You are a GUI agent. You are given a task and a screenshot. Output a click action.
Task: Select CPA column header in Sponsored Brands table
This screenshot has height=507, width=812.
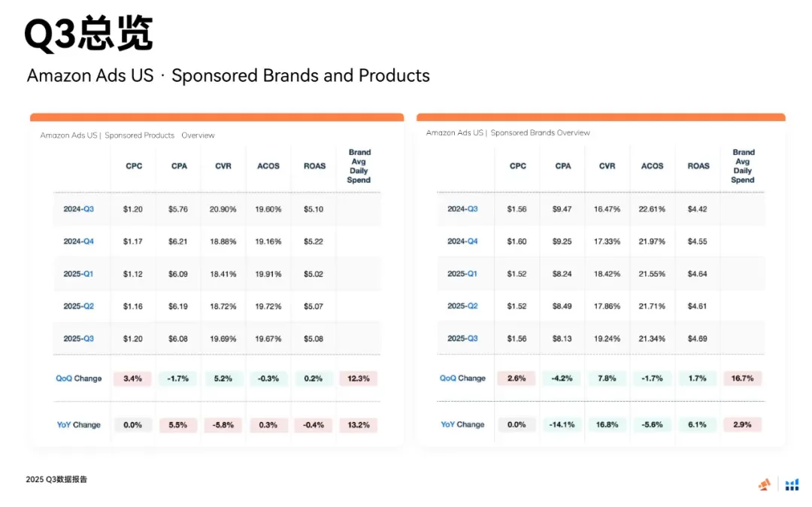(x=562, y=165)
